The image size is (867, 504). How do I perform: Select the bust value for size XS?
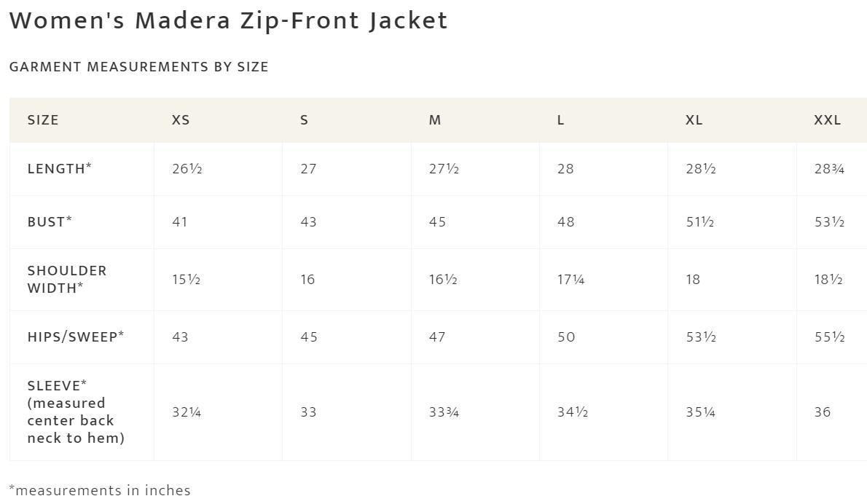coord(180,222)
